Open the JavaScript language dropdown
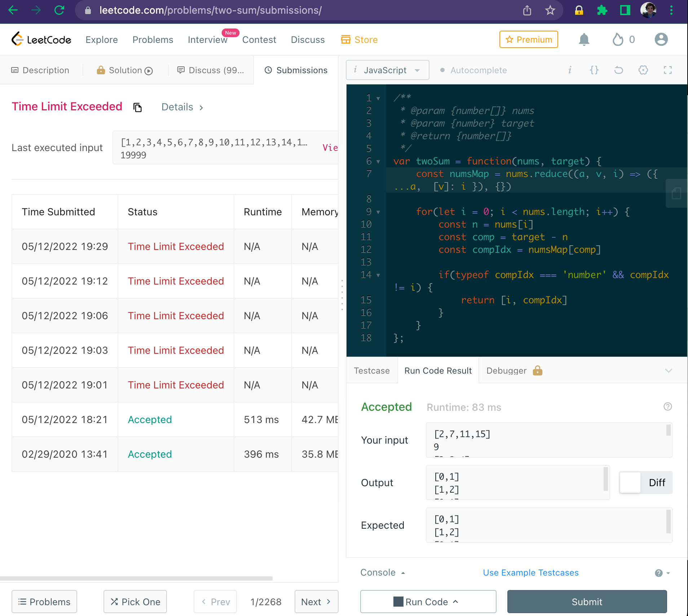The width and height of the screenshot is (688, 616). 387,70
